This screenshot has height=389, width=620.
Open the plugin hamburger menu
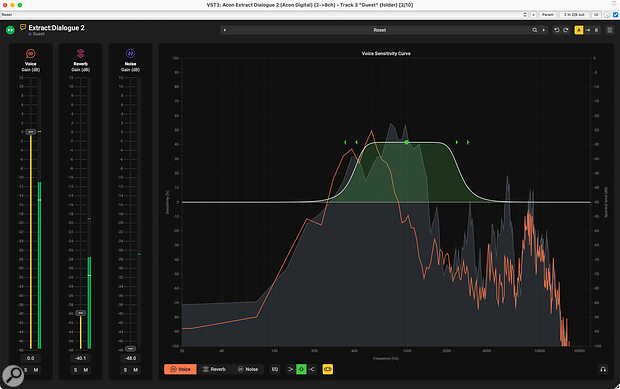[x=610, y=30]
